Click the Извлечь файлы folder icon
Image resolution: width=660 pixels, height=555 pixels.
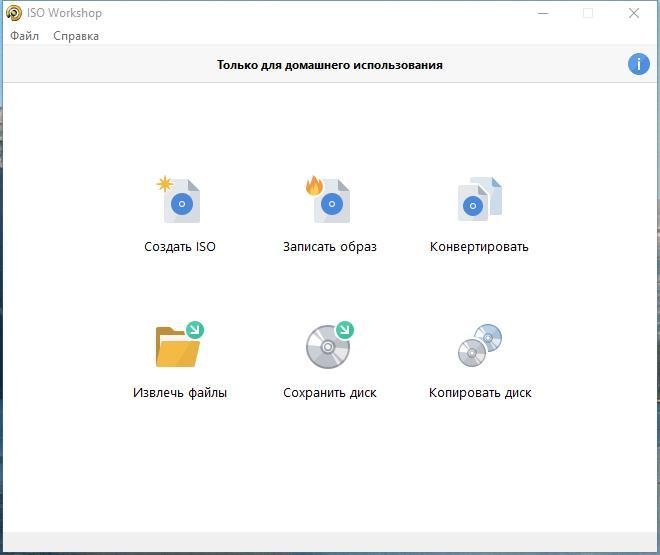pyautogui.click(x=180, y=346)
